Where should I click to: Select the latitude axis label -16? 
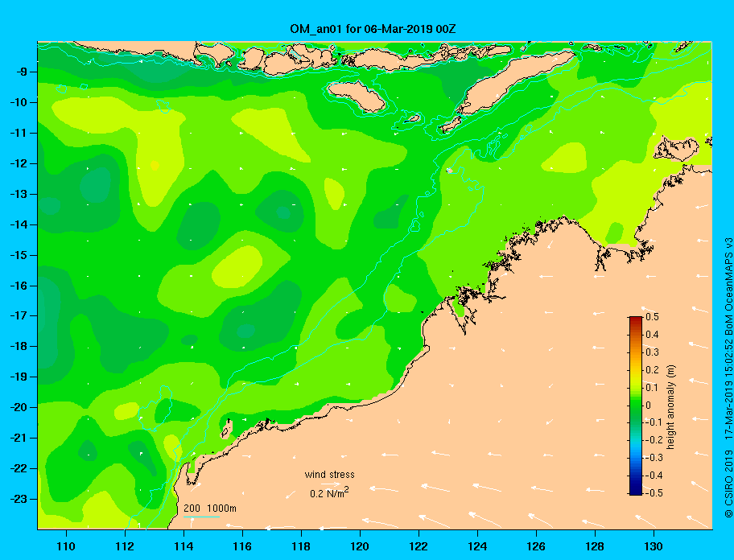[19, 286]
